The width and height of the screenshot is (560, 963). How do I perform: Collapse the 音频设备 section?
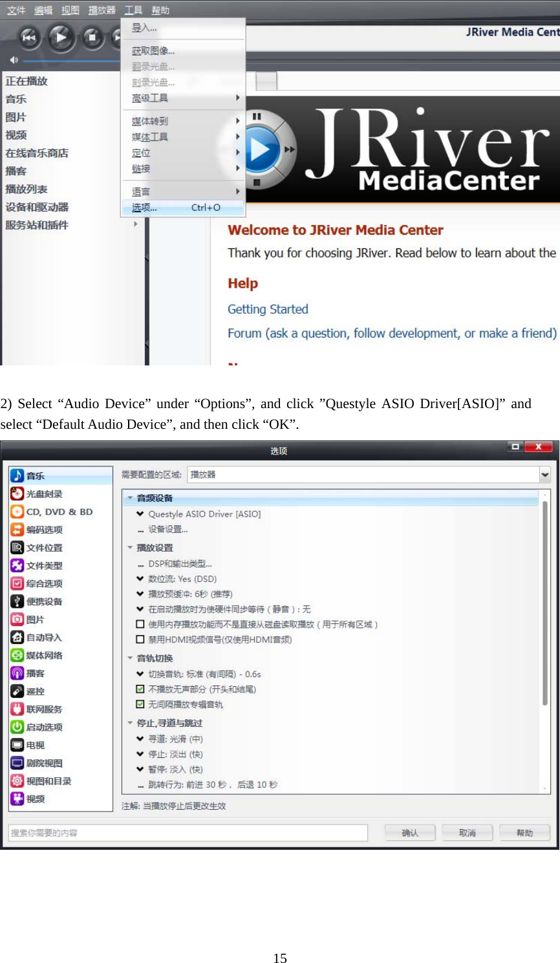(x=130, y=498)
